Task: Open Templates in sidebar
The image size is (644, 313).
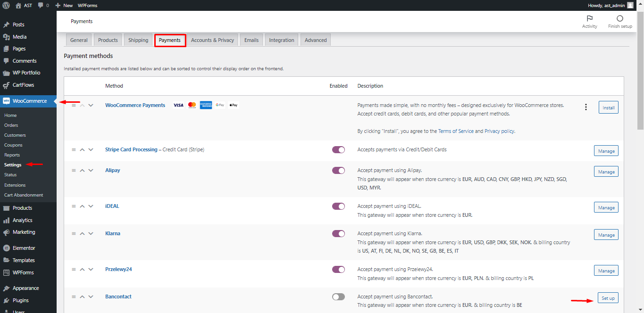Action: click(x=24, y=260)
